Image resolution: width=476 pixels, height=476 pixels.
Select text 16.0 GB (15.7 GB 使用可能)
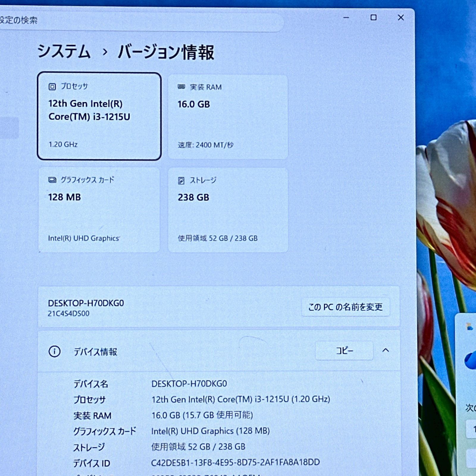202,415
